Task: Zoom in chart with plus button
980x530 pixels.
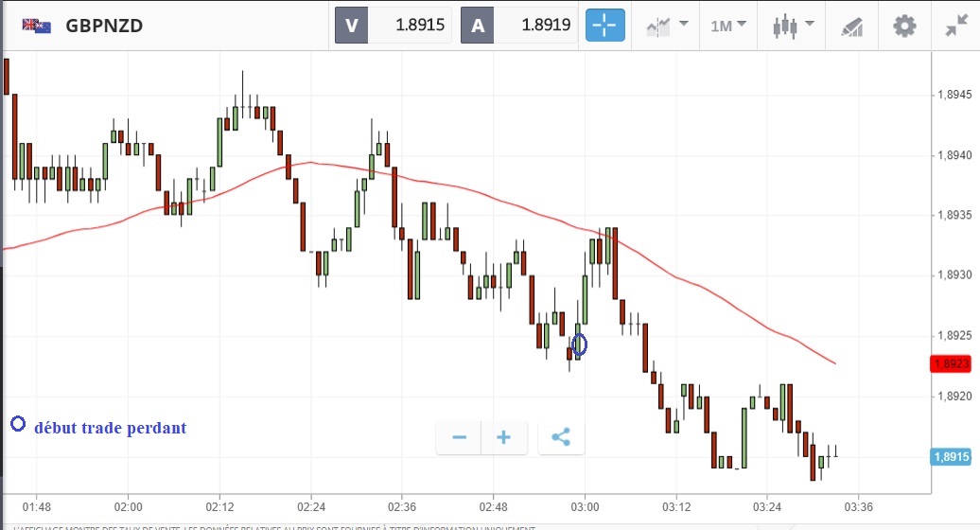Action: (x=504, y=437)
